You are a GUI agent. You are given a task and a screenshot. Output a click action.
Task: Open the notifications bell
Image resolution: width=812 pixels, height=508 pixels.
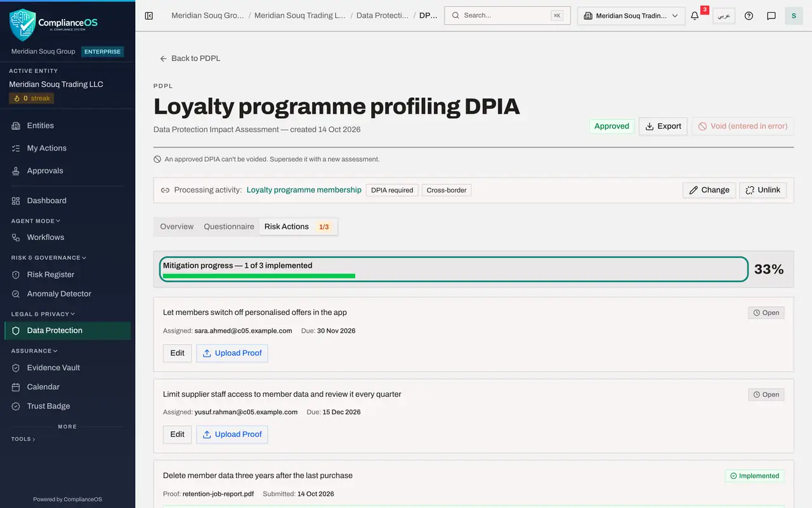point(695,16)
